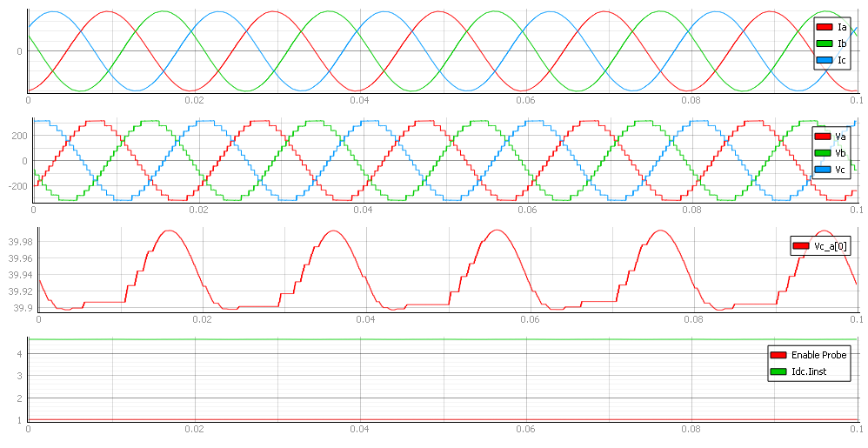
Task: Click the red Va legend swatch
Action: pyautogui.click(x=824, y=137)
